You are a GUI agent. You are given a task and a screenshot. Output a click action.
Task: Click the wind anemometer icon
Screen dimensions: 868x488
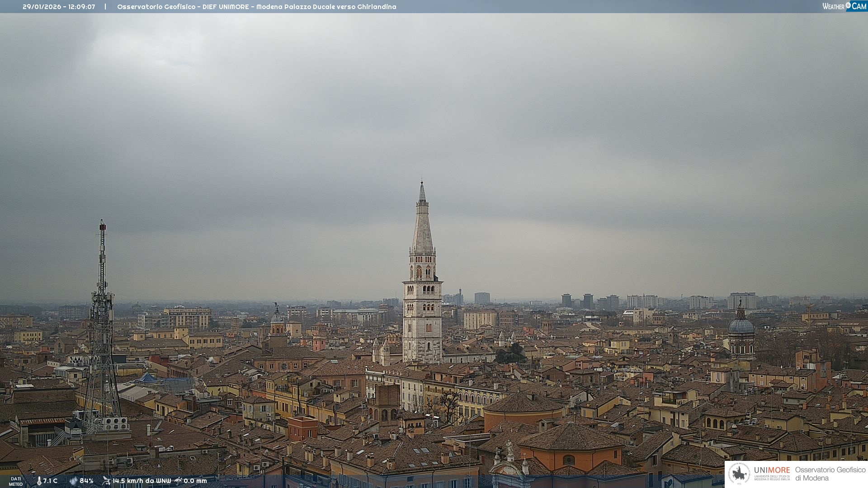106,481
